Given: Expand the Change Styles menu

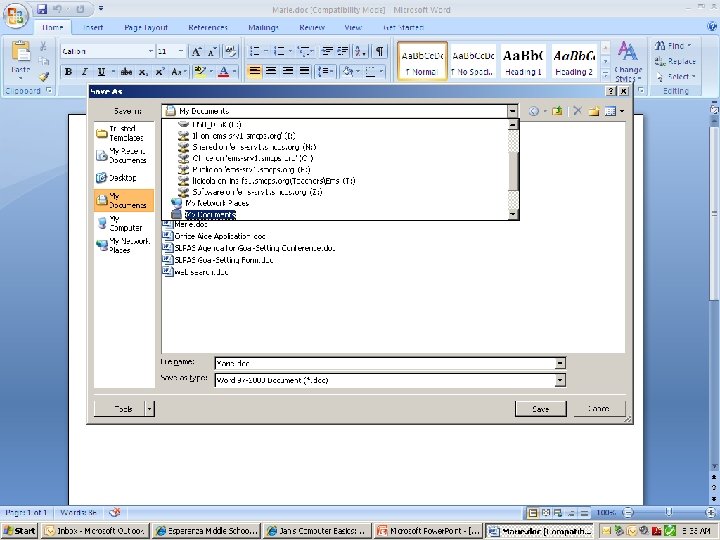Looking at the screenshot, I should click(628, 62).
